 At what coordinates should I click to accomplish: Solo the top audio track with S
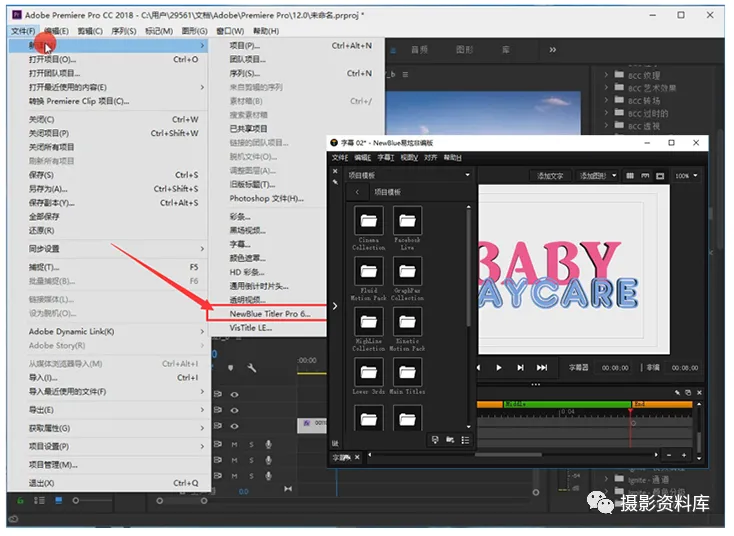point(251,445)
